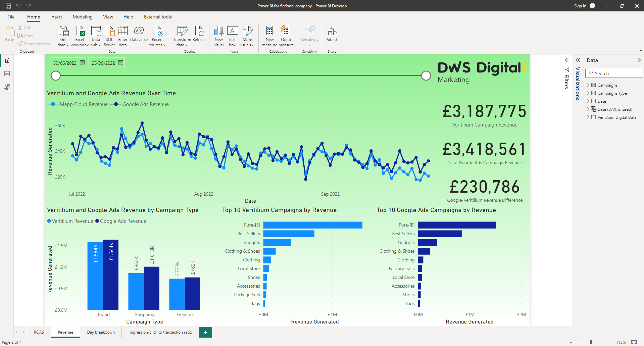Collapse the Data pane
The image size is (644, 346).
coord(639,60)
